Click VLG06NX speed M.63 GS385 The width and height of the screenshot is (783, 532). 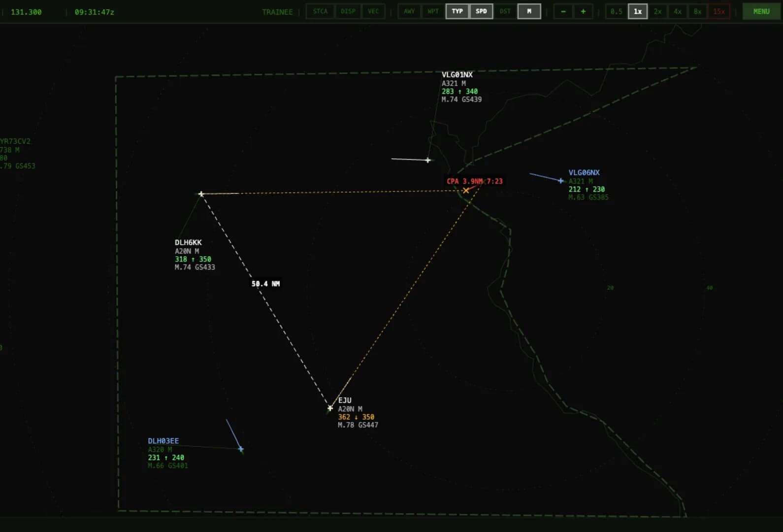pos(588,198)
